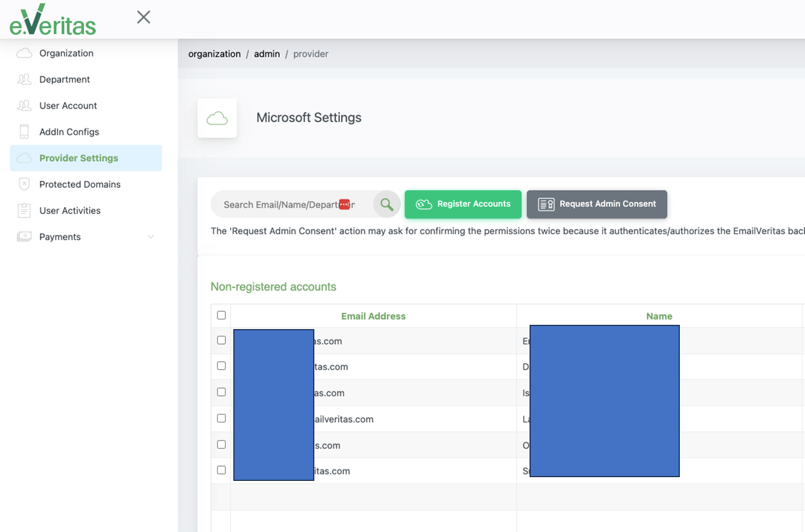
Task: Click the ailveritas.com email cell
Action: click(373, 419)
